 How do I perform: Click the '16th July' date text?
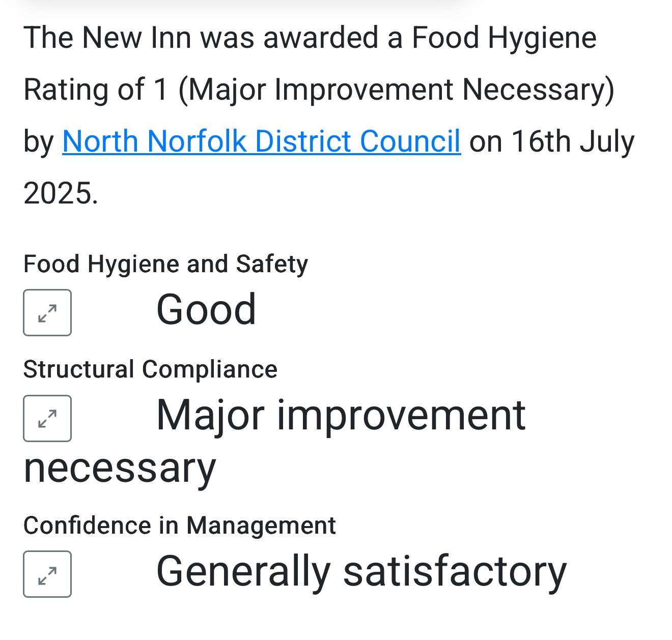(573, 141)
